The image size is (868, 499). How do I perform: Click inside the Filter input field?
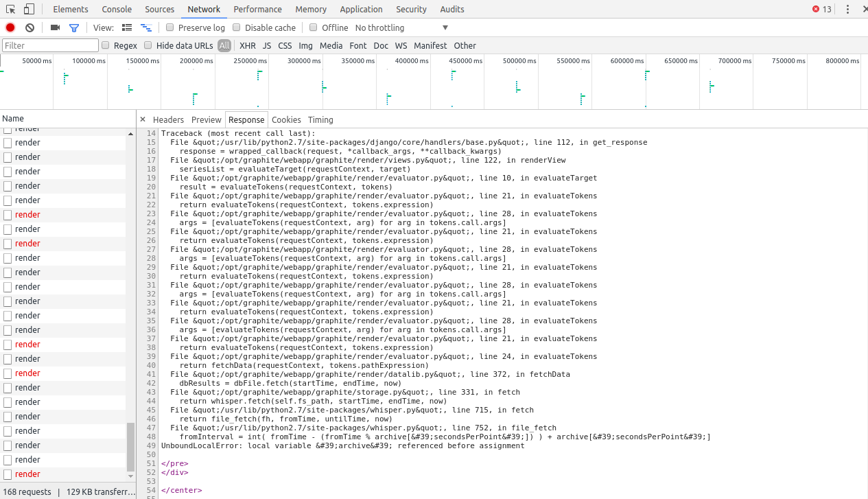click(x=49, y=45)
